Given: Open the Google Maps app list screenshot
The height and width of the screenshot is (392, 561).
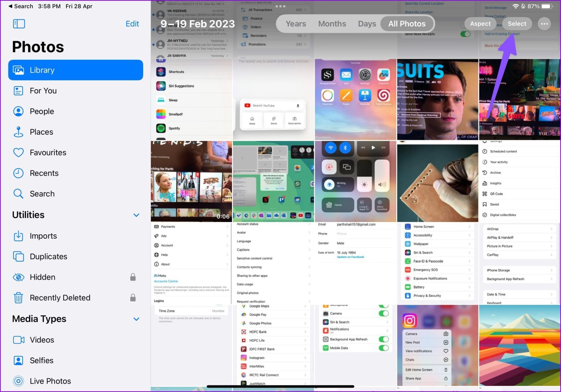Looking at the screenshot, I should [x=273, y=345].
